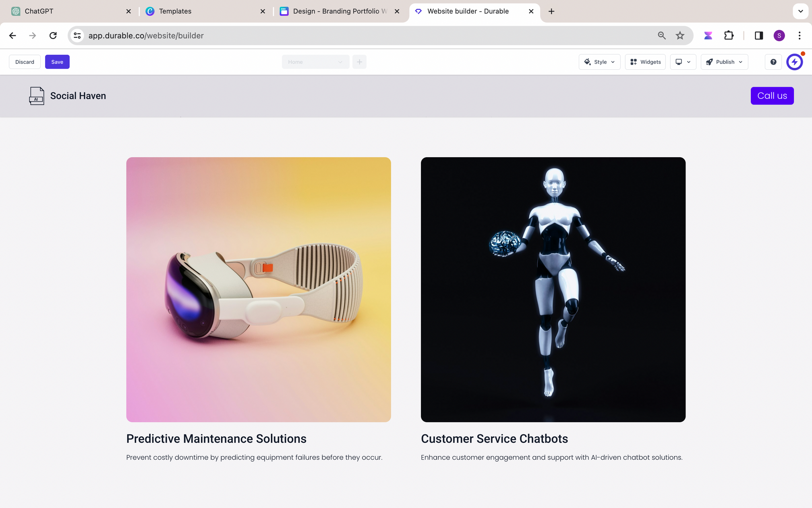The height and width of the screenshot is (508, 812).
Task: Close the Design - Branding Portfolio tab
Action: (397, 11)
